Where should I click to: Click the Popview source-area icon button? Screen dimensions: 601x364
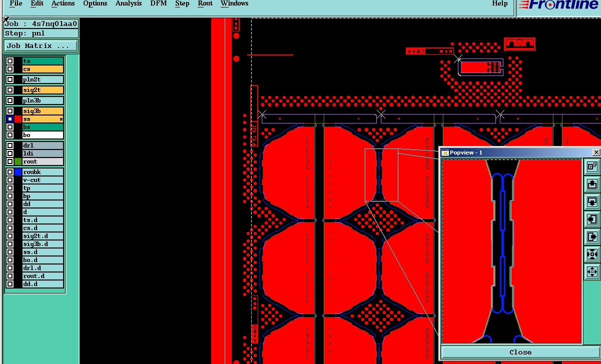pos(592,166)
